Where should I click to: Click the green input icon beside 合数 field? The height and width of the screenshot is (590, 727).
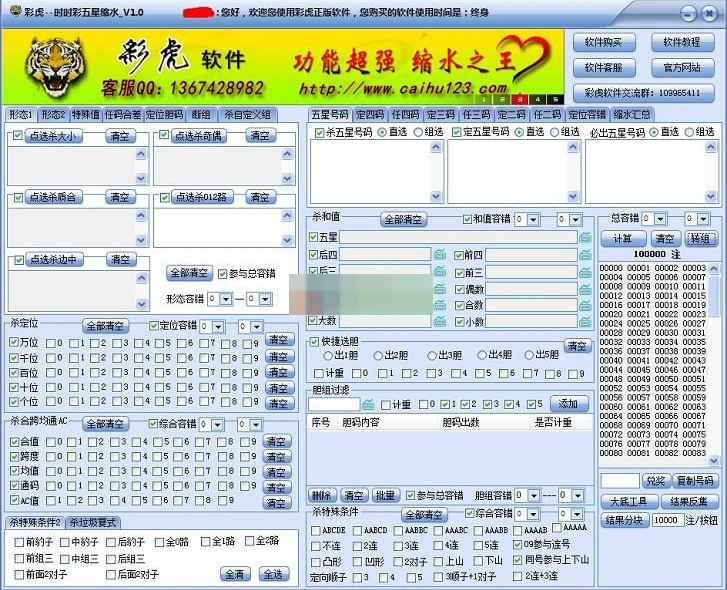click(587, 305)
